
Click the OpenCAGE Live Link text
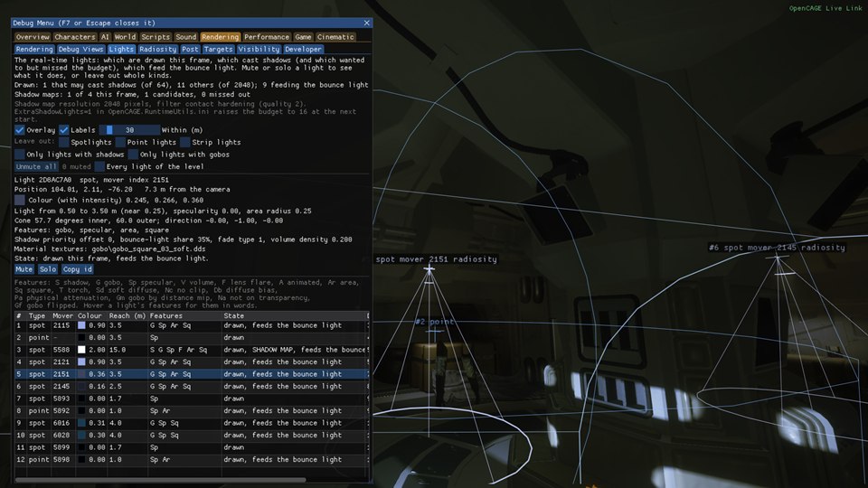tap(826, 8)
